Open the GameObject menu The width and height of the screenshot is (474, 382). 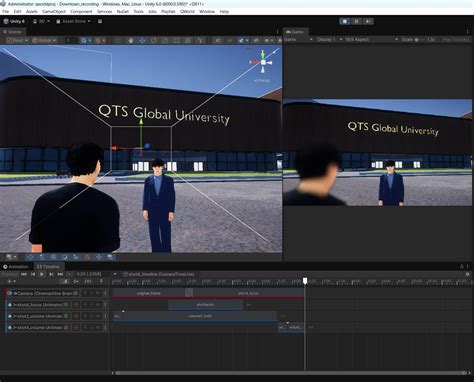(x=54, y=12)
